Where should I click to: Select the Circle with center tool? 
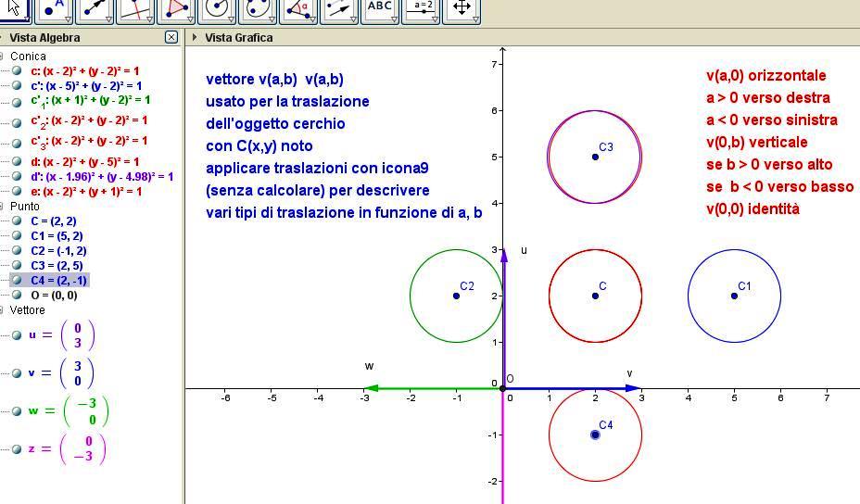click(x=216, y=10)
